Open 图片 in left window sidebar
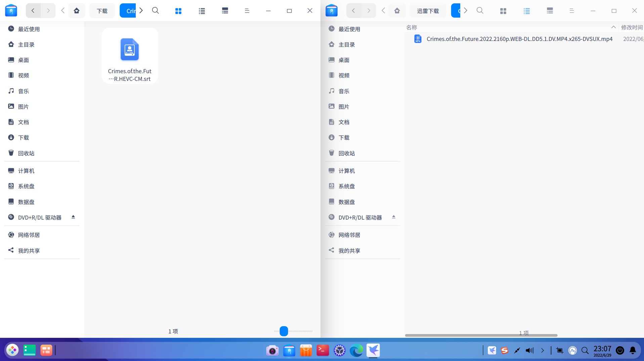 (42, 106)
